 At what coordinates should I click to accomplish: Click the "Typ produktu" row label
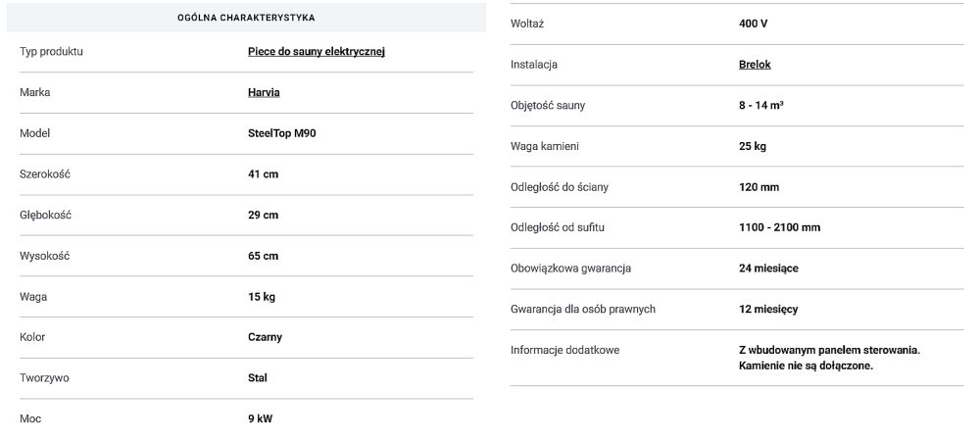pyautogui.click(x=51, y=51)
